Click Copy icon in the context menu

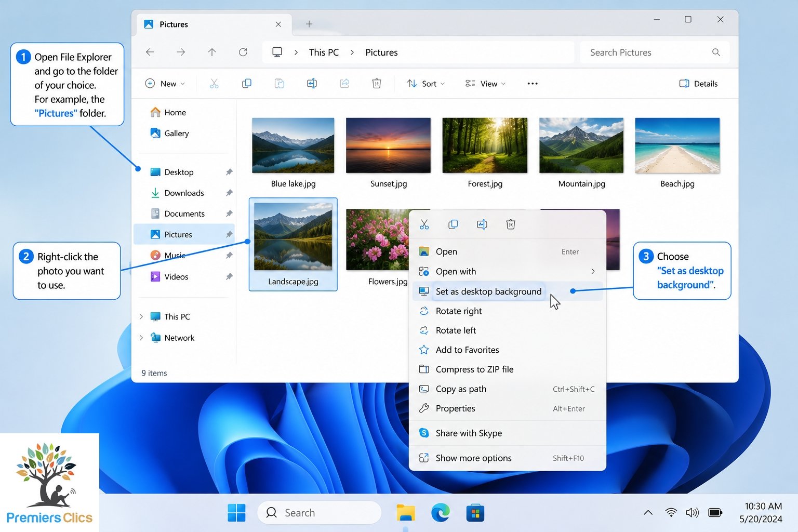(x=453, y=224)
